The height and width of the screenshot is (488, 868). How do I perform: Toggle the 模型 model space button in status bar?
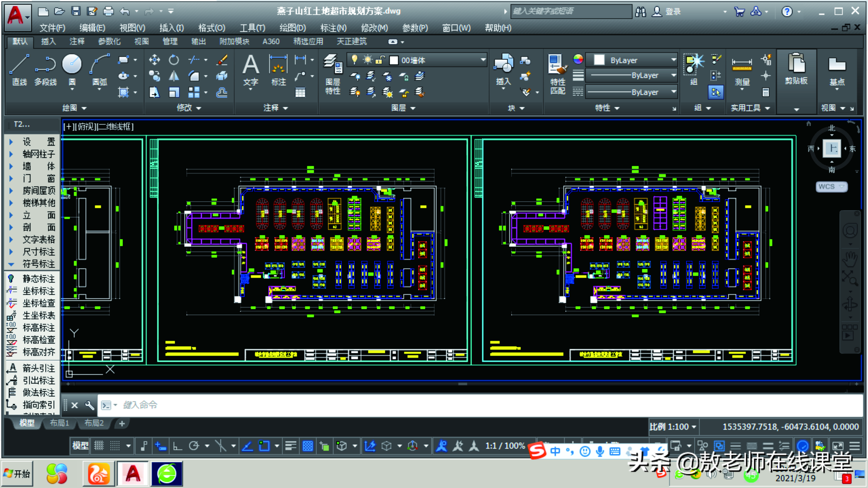80,446
